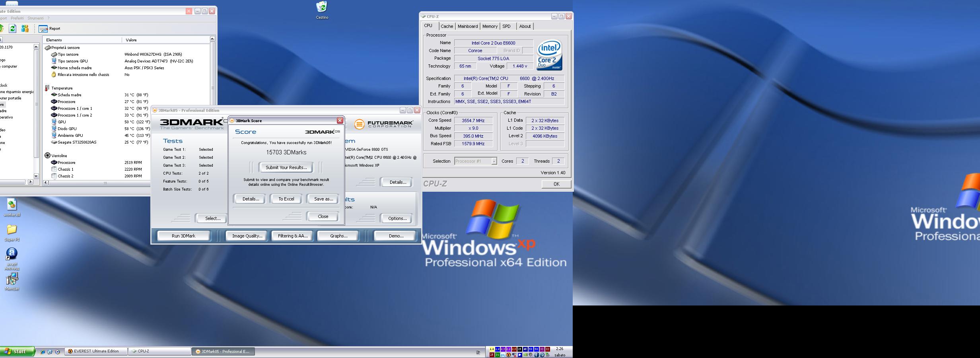Click the Filtering & AA... button
This screenshot has width=980, height=358.
tap(293, 236)
